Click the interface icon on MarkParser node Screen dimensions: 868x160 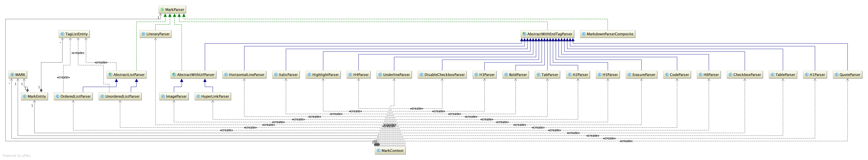tap(162, 10)
